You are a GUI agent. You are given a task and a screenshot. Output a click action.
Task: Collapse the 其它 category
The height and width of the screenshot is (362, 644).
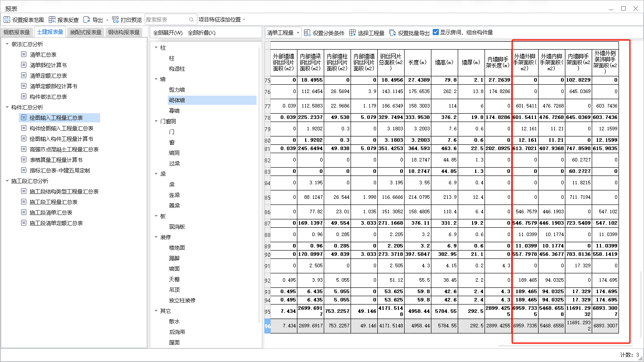(156, 311)
